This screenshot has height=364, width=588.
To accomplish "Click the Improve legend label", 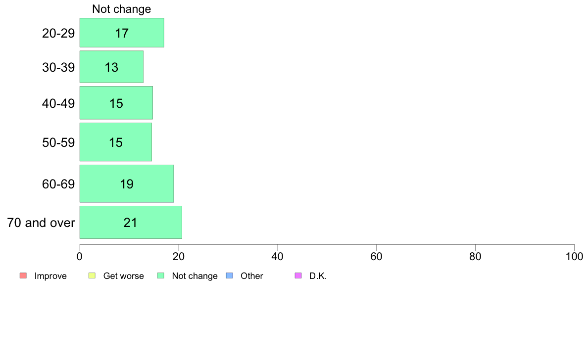I will tap(50, 276).
